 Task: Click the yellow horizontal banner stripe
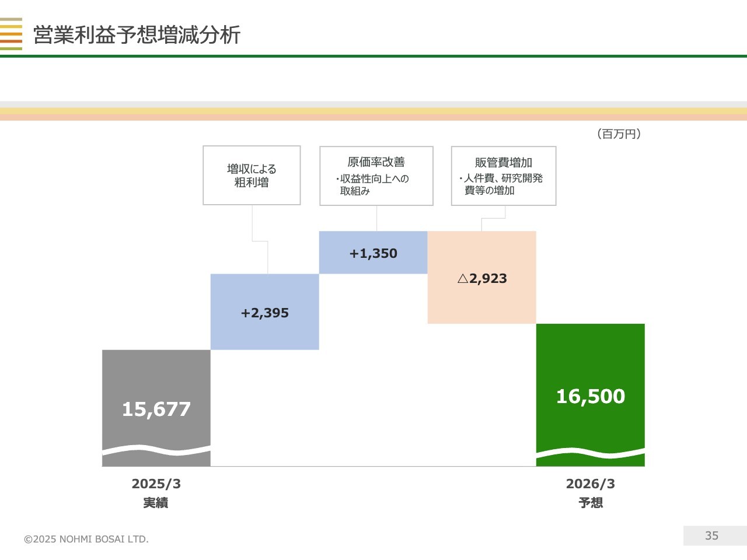coord(373,111)
